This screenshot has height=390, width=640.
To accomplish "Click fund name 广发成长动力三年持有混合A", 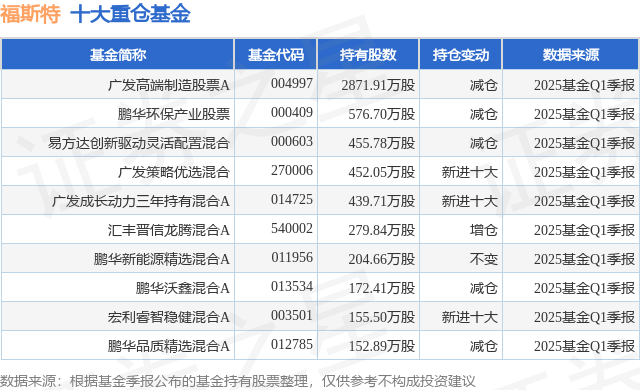I will 141,201.
